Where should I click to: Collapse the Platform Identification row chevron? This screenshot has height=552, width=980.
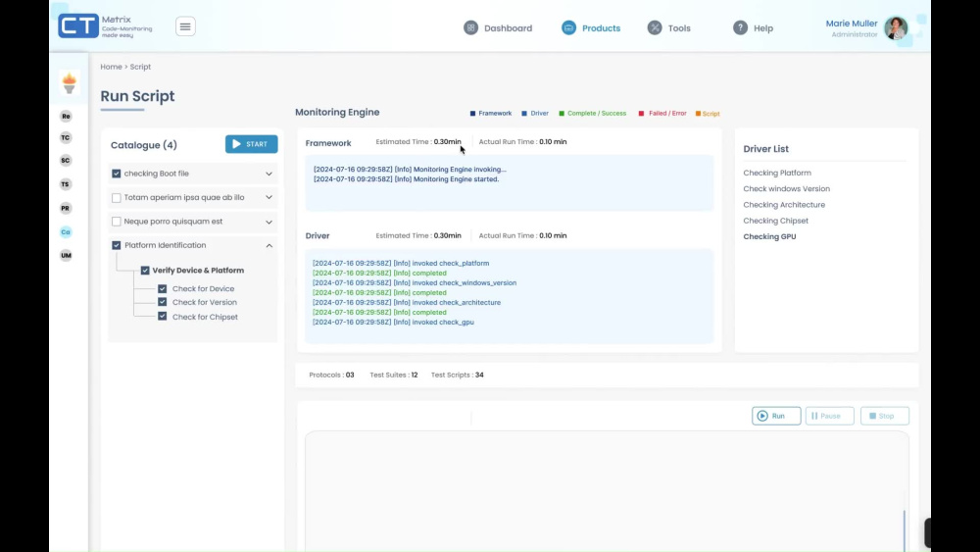click(x=269, y=246)
